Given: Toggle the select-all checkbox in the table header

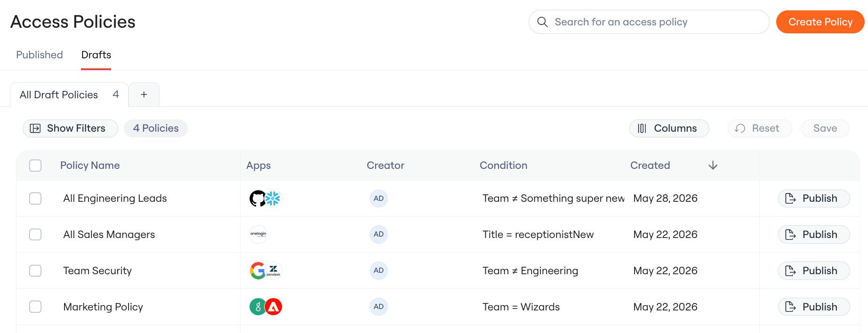Looking at the screenshot, I should coord(35,166).
